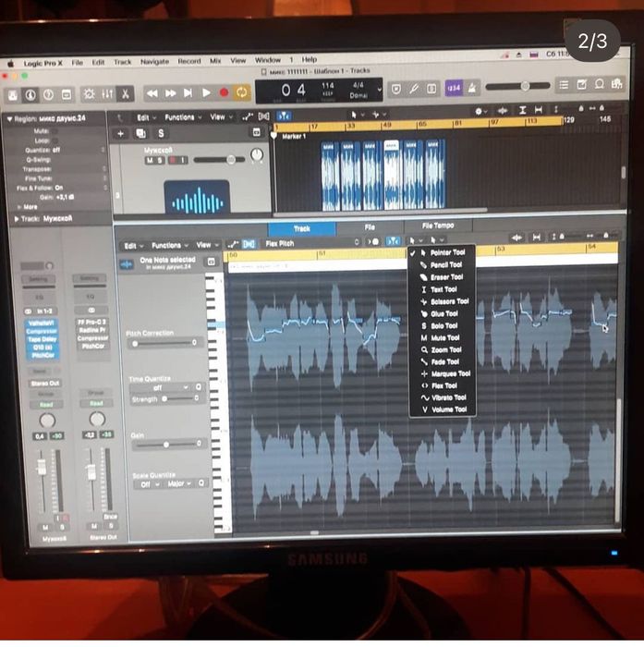Click Go to Beginning transport button

pyautogui.click(x=188, y=92)
